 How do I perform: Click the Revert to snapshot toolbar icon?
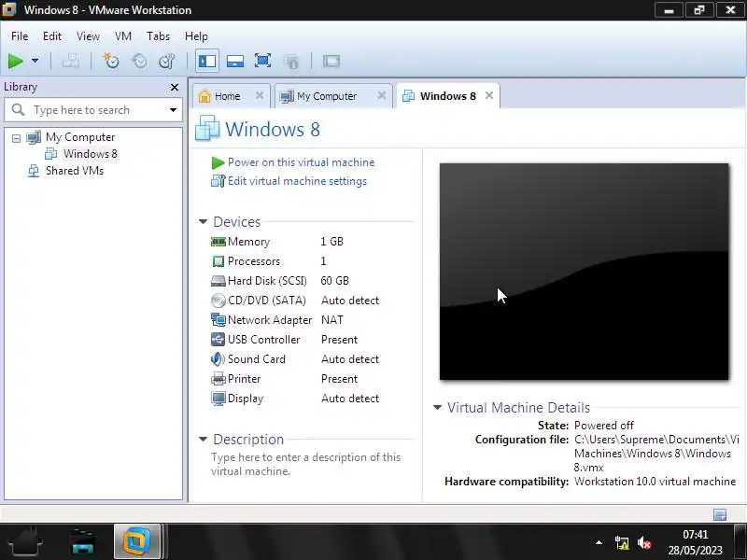tap(139, 61)
